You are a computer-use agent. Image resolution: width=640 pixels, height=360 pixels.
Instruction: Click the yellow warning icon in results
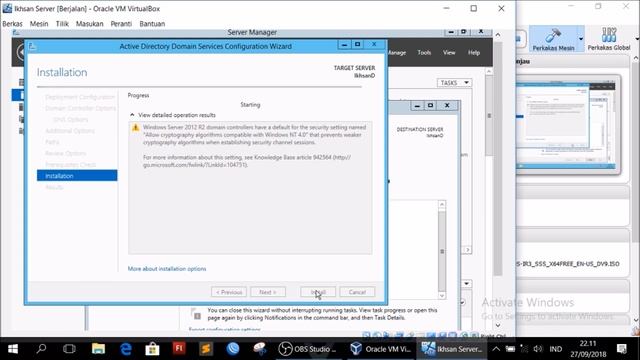tap(136, 128)
